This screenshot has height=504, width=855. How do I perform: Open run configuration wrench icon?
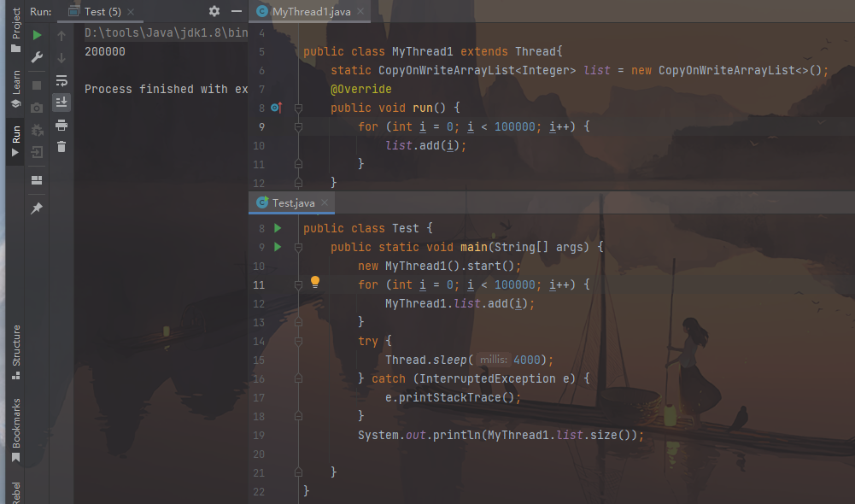[x=37, y=57]
